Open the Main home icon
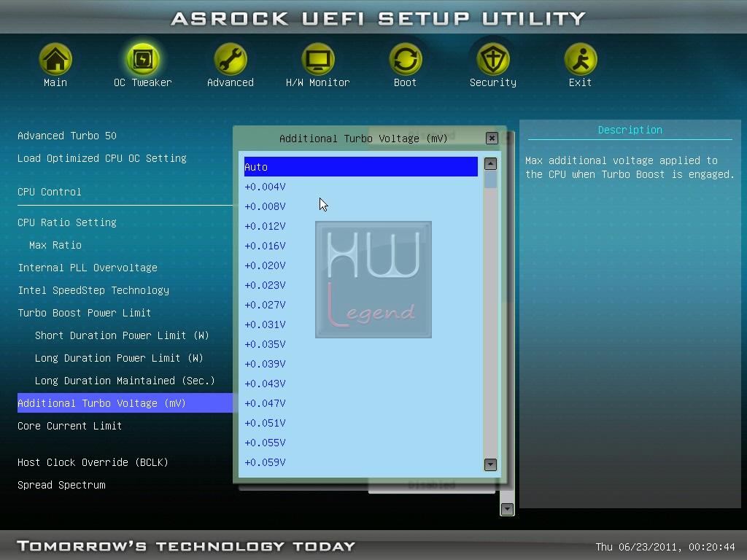Image resolution: width=747 pixels, height=560 pixels. point(55,60)
